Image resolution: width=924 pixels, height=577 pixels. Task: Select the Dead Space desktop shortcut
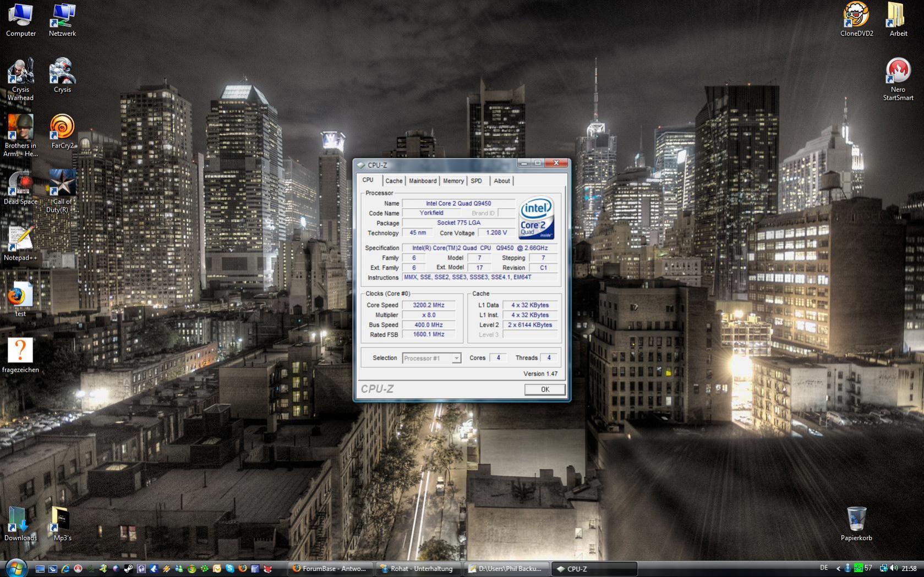pyautogui.click(x=20, y=188)
